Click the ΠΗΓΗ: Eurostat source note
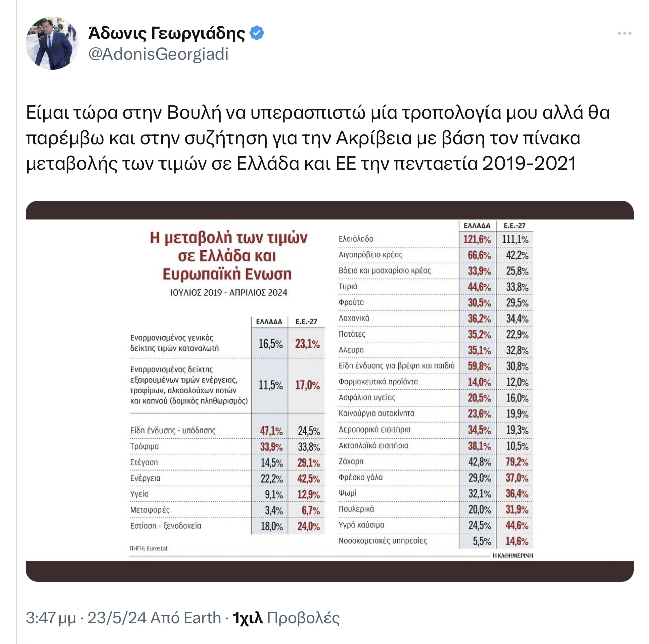Image resolution: width=649 pixels, height=644 pixels. (x=148, y=548)
